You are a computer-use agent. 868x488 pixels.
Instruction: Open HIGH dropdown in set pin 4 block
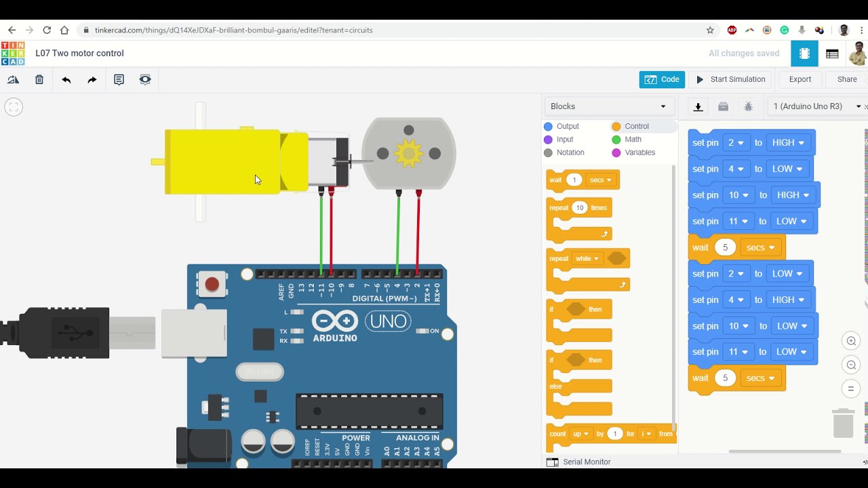[x=788, y=300]
